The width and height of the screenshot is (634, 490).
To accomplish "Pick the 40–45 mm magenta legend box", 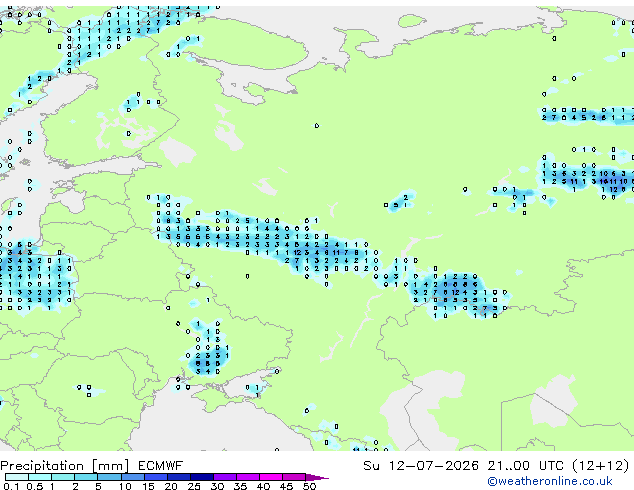I will click(271, 477).
